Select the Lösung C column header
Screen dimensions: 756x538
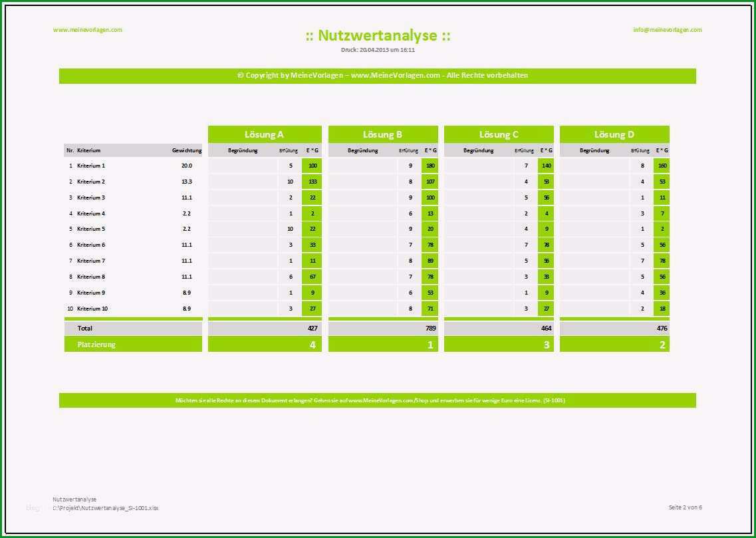pyautogui.click(x=499, y=134)
